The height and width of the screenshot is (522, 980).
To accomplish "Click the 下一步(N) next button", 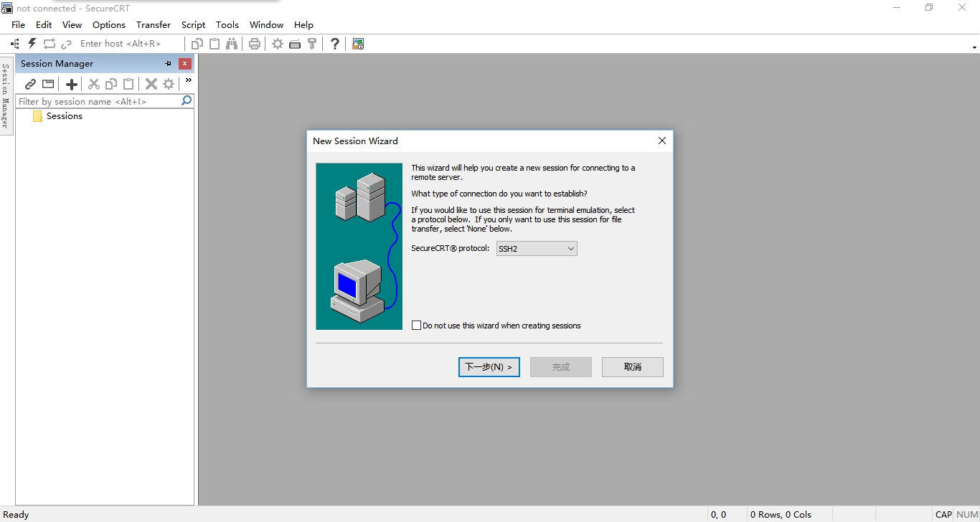I will pyautogui.click(x=489, y=367).
